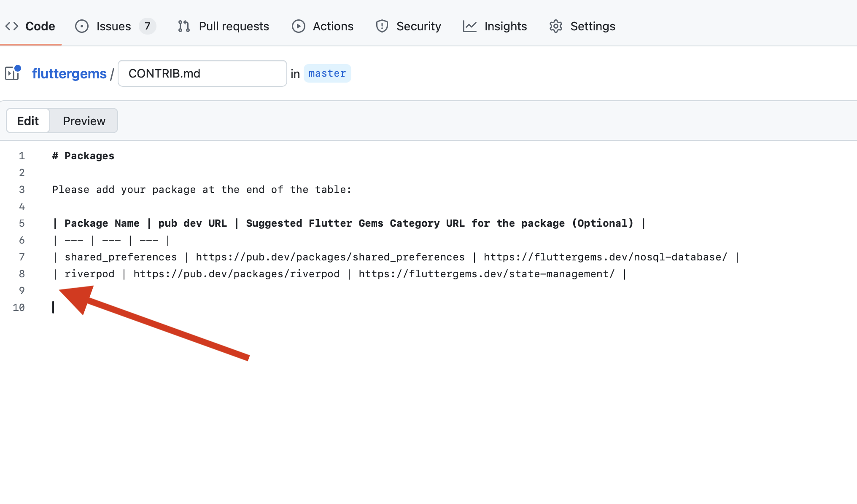Open the Code tab
The height and width of the screenshot is (504, 857).
tap(30, 26)
